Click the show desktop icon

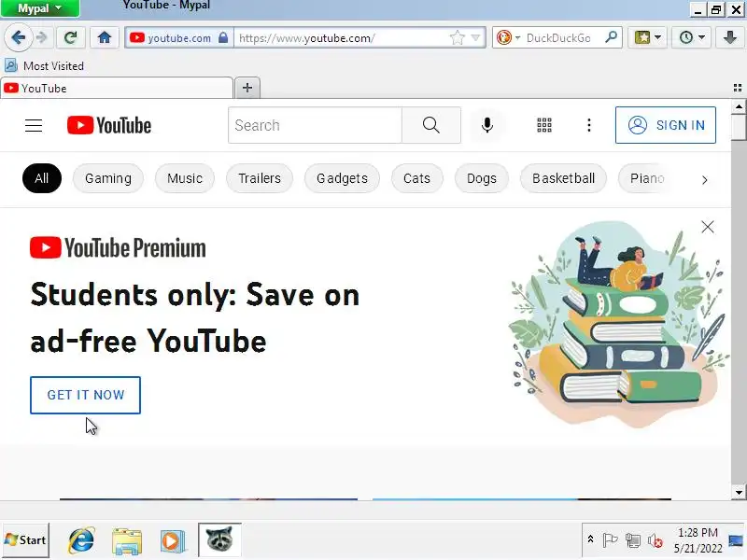pos(737,540)
